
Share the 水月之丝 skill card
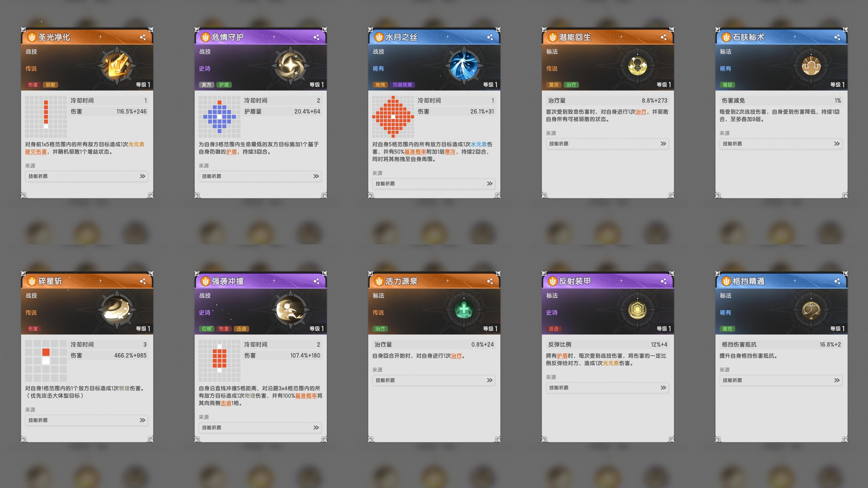pos(490,37)
